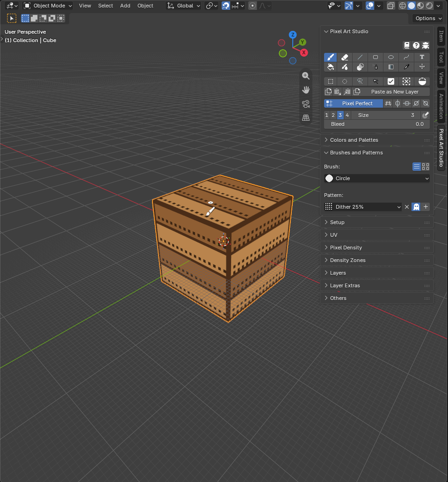The image size is (448, 482).
Task: Choose the rectangular marquee selection tool
Action: click(330, 81)
